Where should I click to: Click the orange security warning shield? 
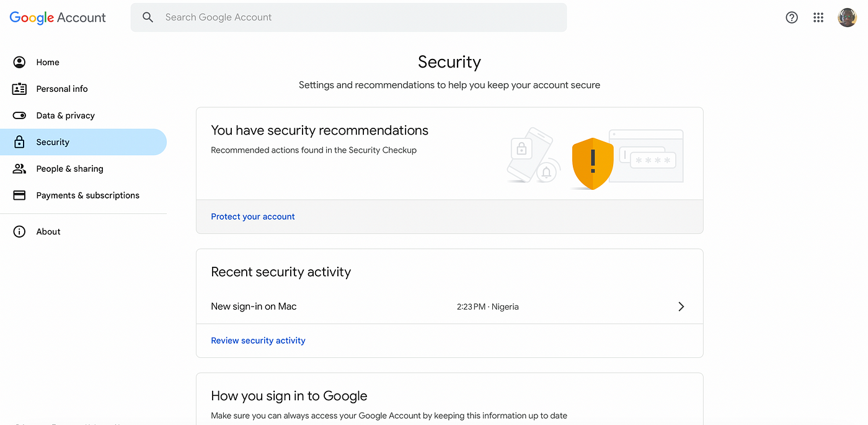(593, 163)
